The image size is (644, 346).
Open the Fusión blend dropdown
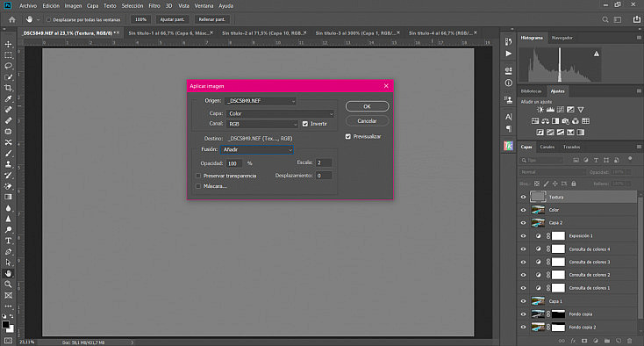coord(257,149)
